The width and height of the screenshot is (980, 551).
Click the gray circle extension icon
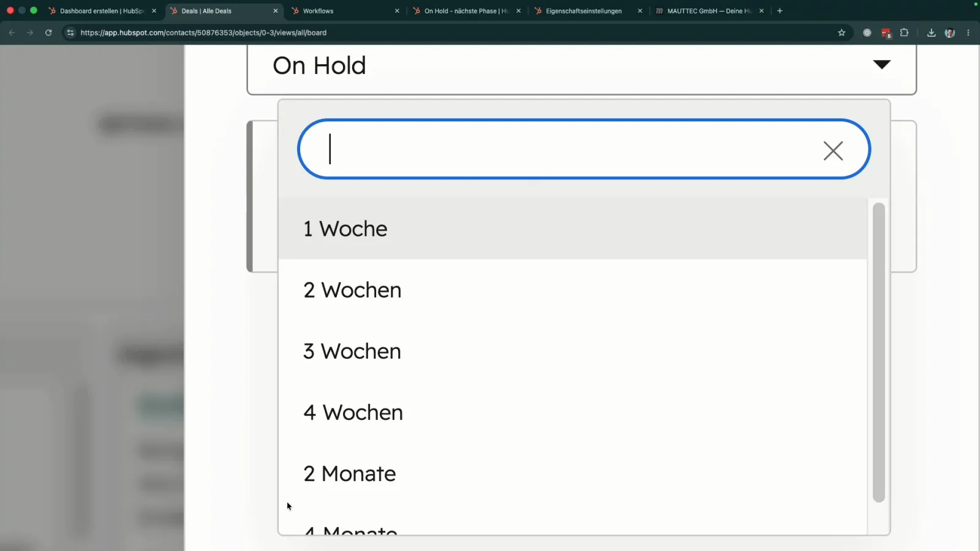[867, 32]
